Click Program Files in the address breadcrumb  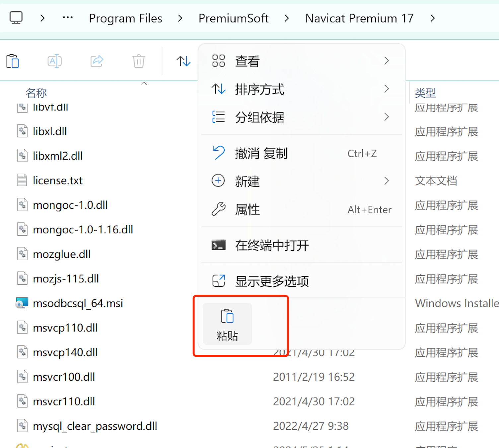125,18
